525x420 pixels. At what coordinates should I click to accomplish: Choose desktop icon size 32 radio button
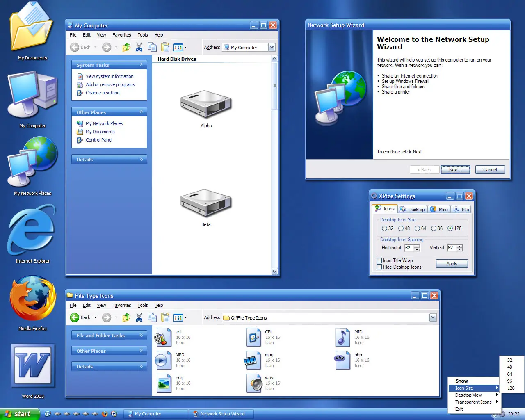384,228
